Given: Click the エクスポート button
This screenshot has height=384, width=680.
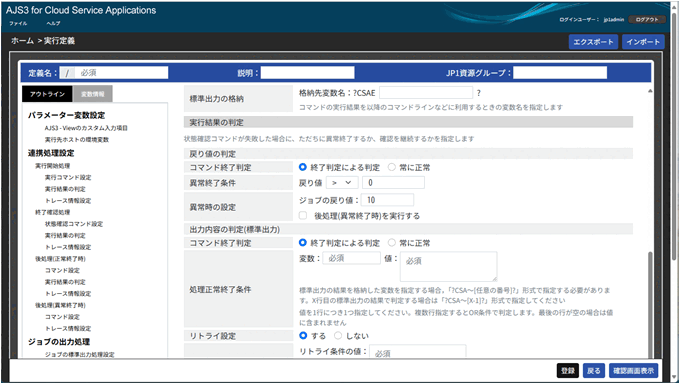Looking at the screenshot, I should (593, 42).
